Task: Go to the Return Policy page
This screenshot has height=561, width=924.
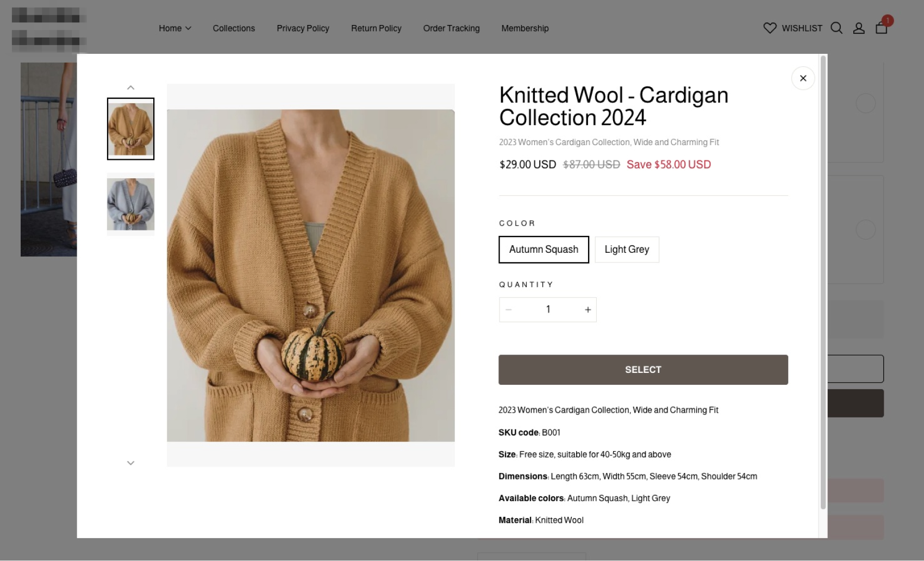Action: point(376,28)
